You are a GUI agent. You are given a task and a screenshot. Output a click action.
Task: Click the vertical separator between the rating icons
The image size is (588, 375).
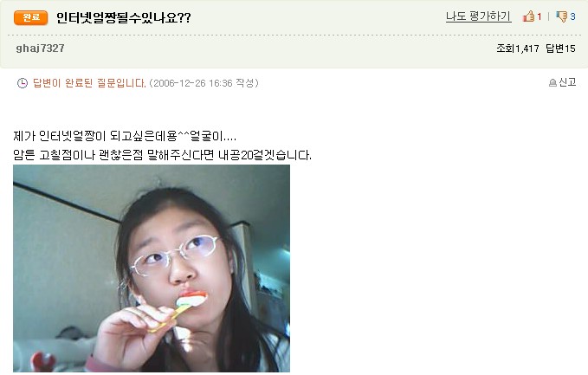(x=549, y=16)
